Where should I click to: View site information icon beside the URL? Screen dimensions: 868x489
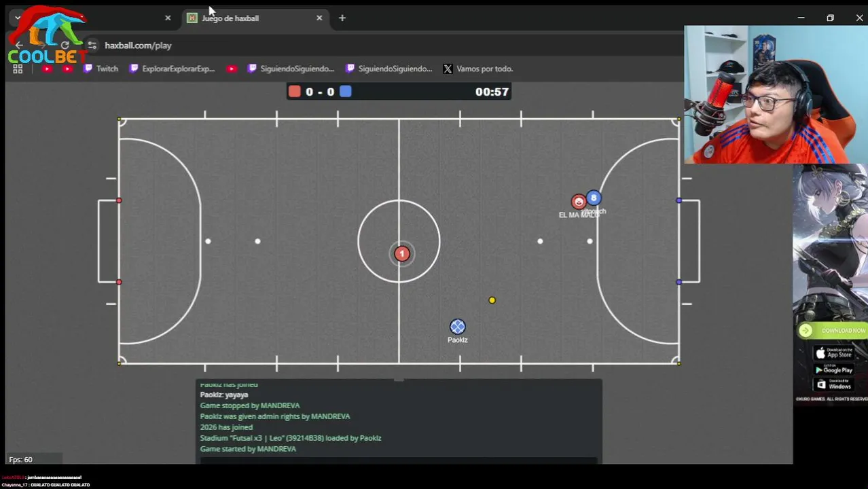point(92,46)
